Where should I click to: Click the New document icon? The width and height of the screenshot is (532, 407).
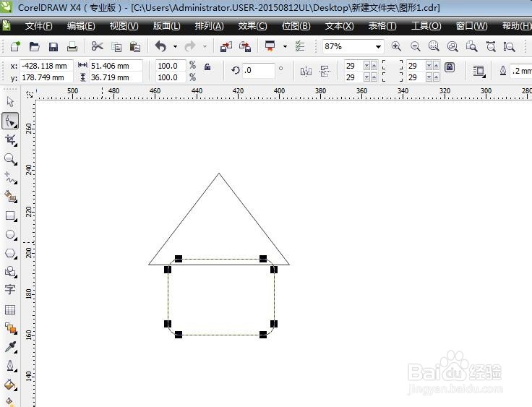pos(15,46)
